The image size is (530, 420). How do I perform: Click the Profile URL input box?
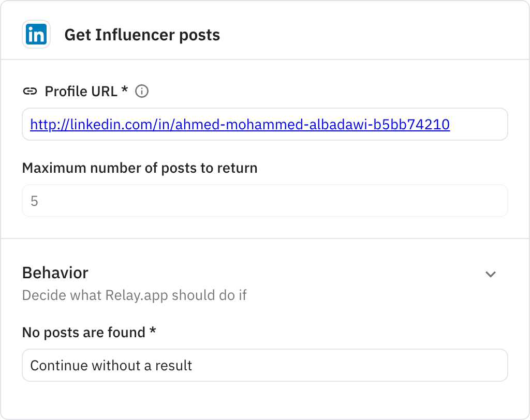tap(265, 124)
